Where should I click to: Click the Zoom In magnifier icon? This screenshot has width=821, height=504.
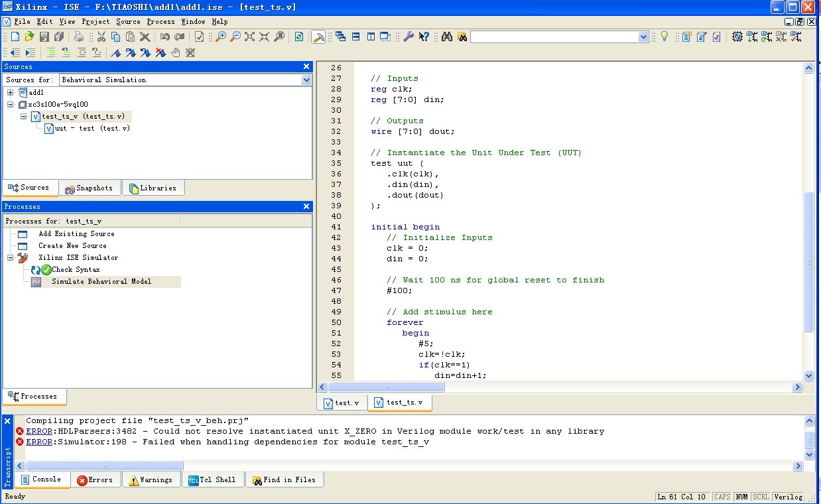tap(221, 37)
